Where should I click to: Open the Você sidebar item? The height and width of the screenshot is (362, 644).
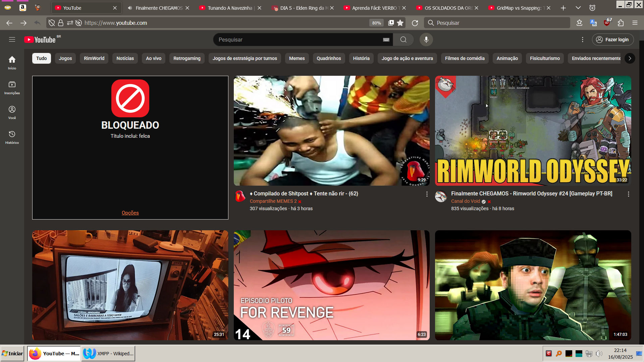click(x=12, y=113)
